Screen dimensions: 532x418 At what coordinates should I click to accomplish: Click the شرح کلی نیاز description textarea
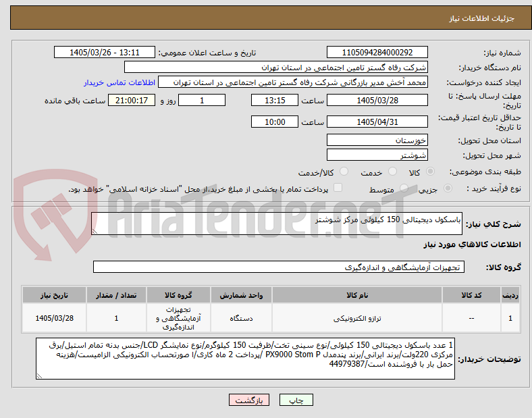(277, 224)
